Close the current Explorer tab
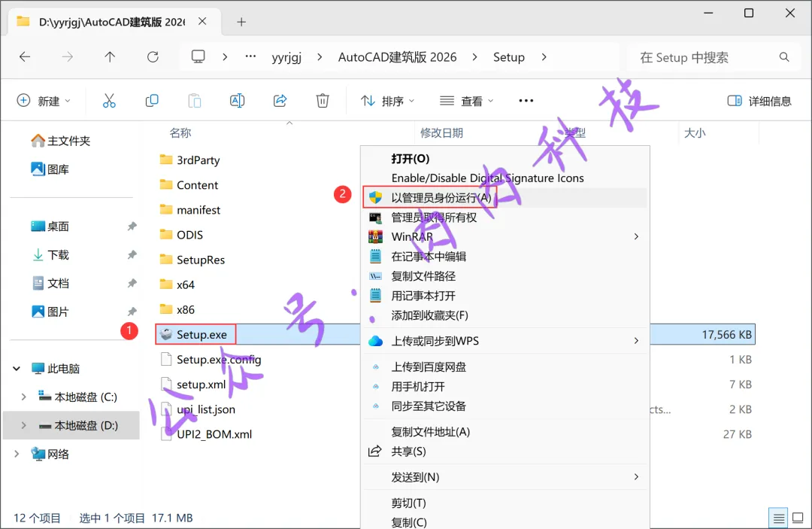The image size is (812, 529). pos(202,21)
